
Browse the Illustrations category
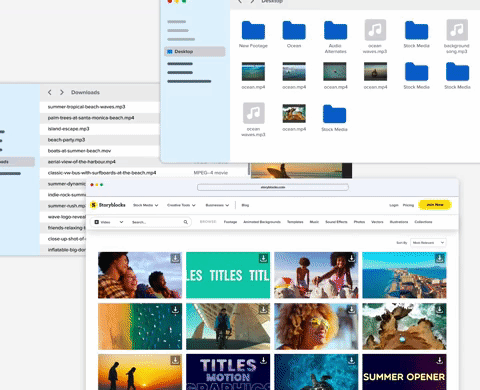pos(399,222)
